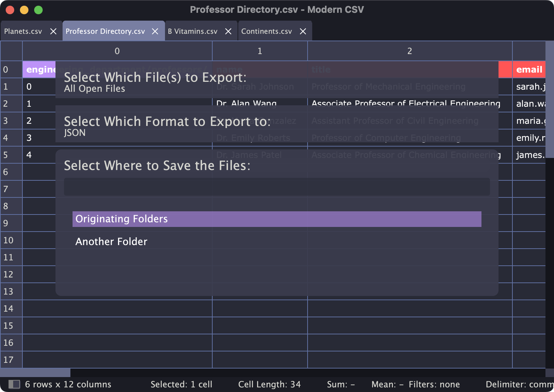This screenshot has height=392, width=554.
Task: Choose Another Folder as save destination
Action: click(111, 242)
